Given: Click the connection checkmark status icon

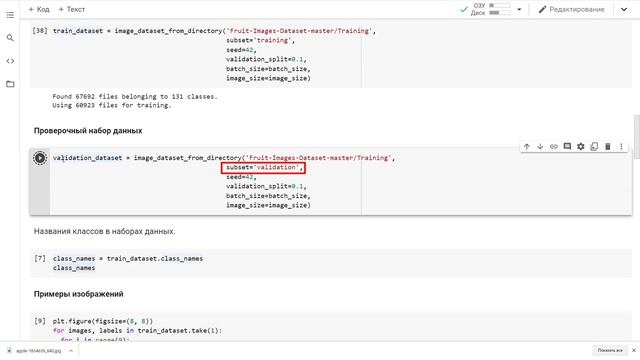Looking at the screenshot, I should pyautogui.click(x=463, y=9).
